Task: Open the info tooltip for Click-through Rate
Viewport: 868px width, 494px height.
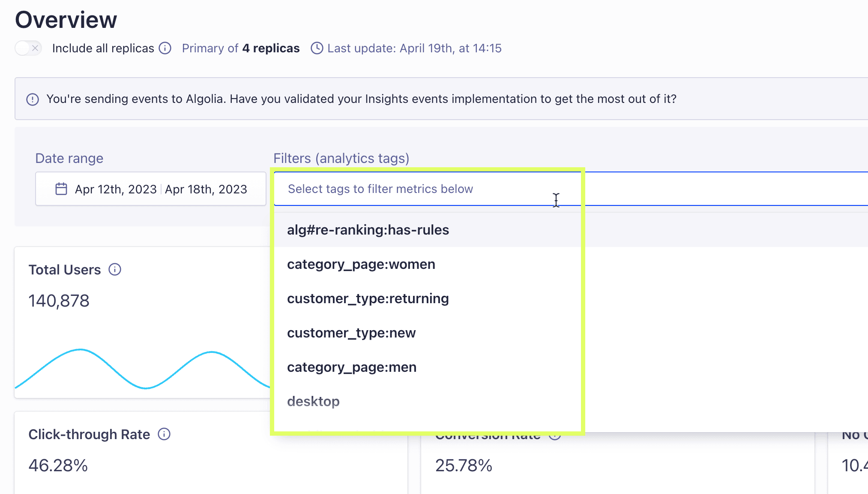Action: pyautogui.click(x=164, y=434)
